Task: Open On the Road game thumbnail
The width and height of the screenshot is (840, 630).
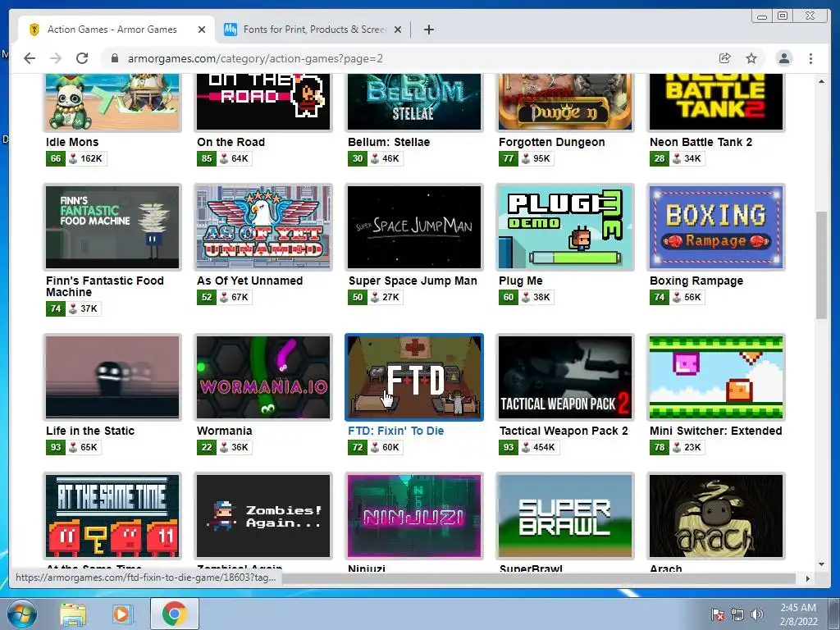Action: coord(263,102)
